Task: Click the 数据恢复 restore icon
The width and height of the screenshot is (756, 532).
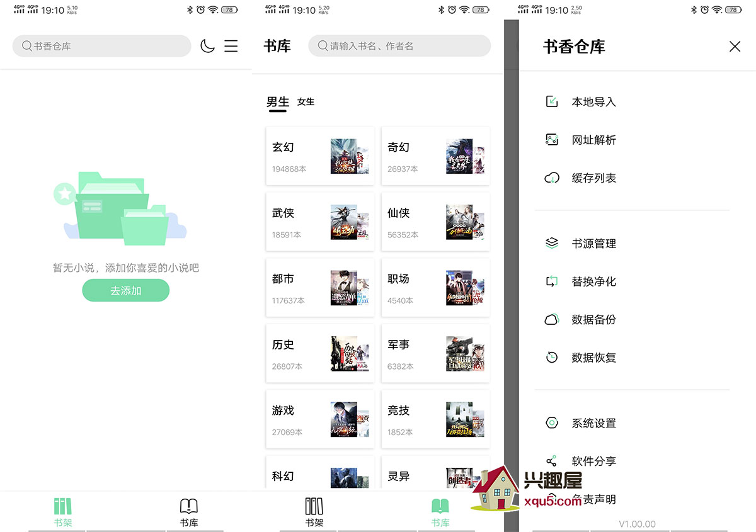Action: point(552,357)
